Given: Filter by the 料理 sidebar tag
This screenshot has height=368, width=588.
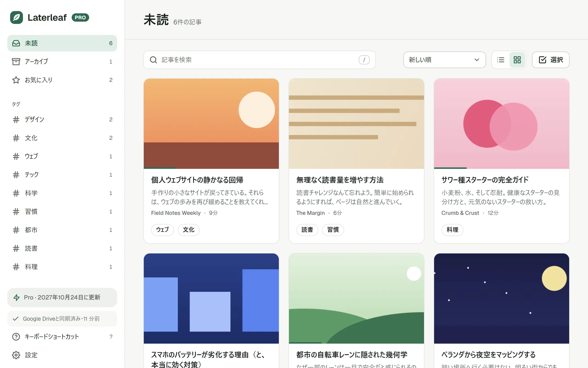Looking at the screenshot, I should 62,267.
